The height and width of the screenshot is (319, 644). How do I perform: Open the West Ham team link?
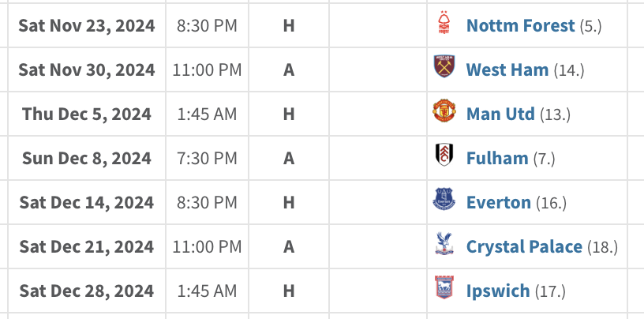tap(507, 69)
